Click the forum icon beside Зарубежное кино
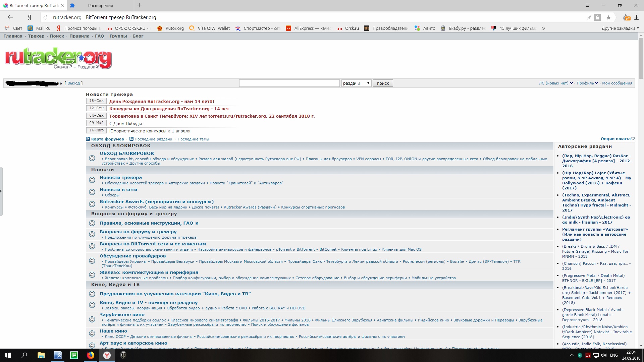 click(x=92, y=319)
